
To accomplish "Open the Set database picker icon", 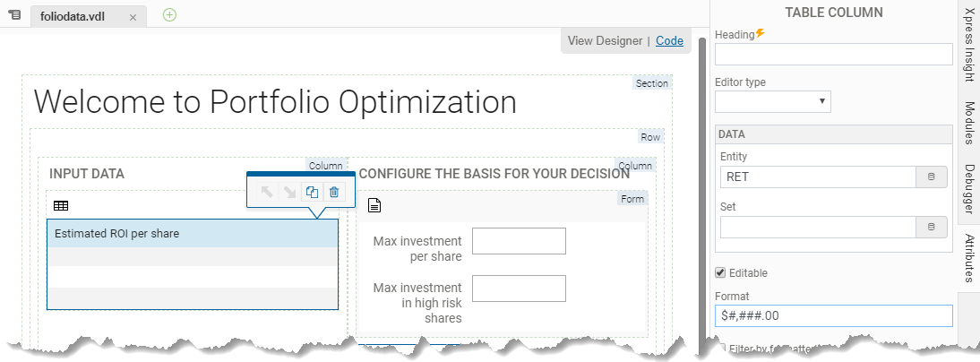I will [x=931, y=227].
